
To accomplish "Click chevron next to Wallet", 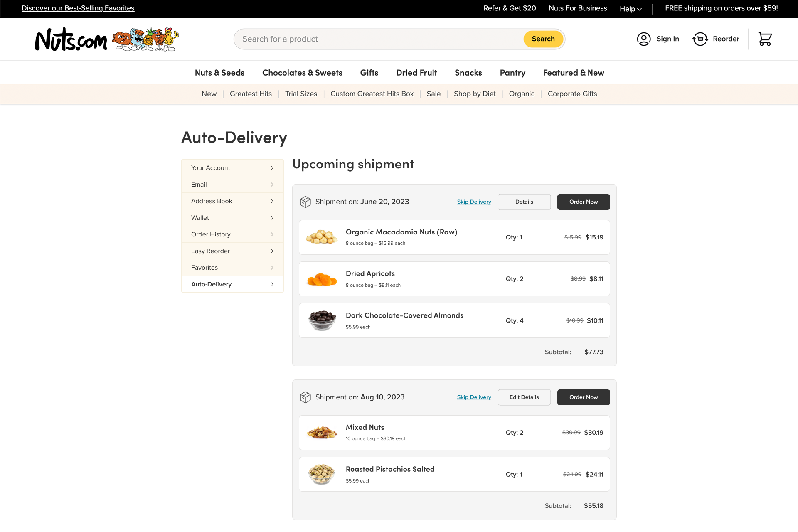I will tap(272, 218).
